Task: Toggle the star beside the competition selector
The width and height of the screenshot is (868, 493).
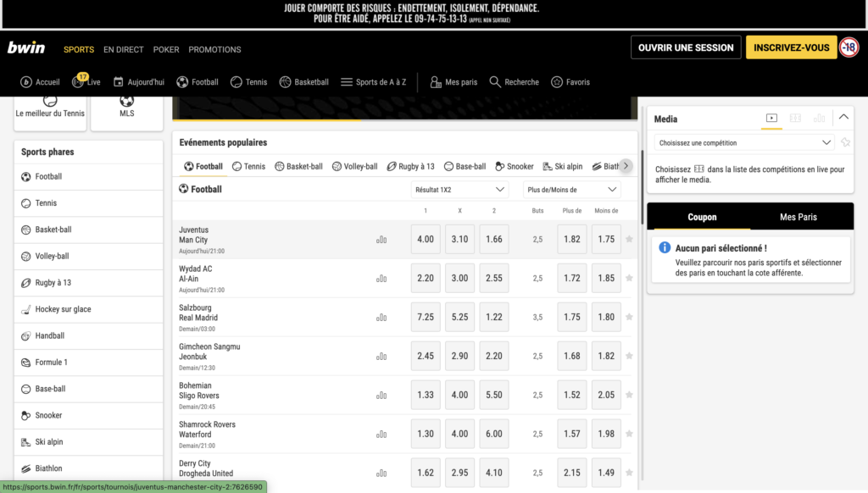Action: [x=845, y=142]
